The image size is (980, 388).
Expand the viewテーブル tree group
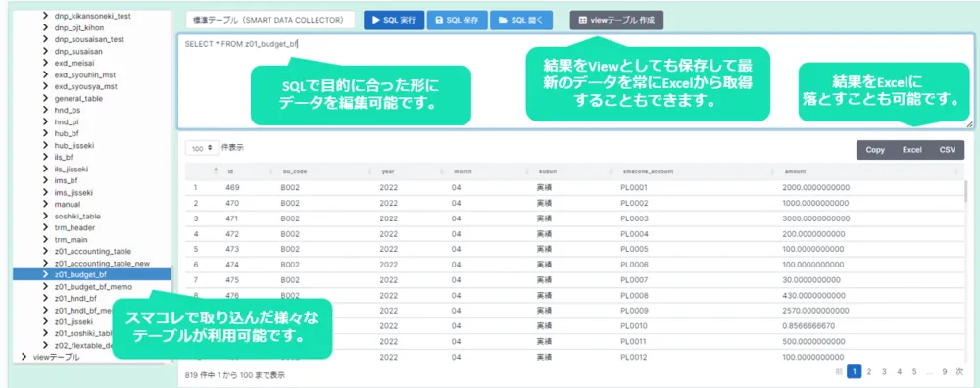click(x=24, y=357)
